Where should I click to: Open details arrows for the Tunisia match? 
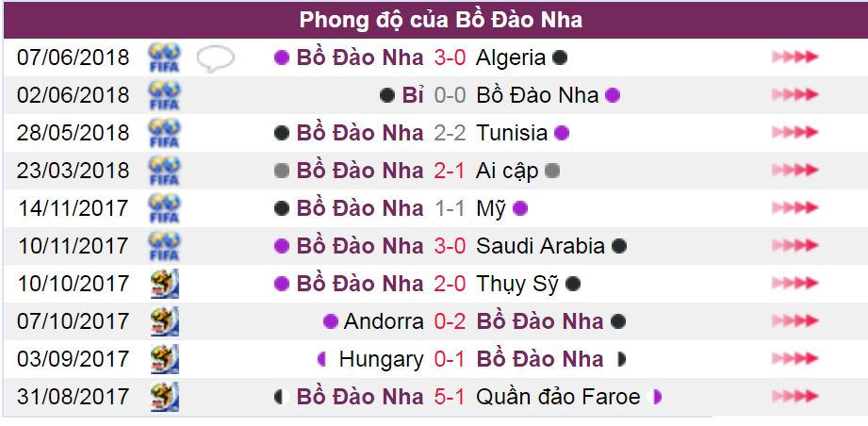(794, 132)
